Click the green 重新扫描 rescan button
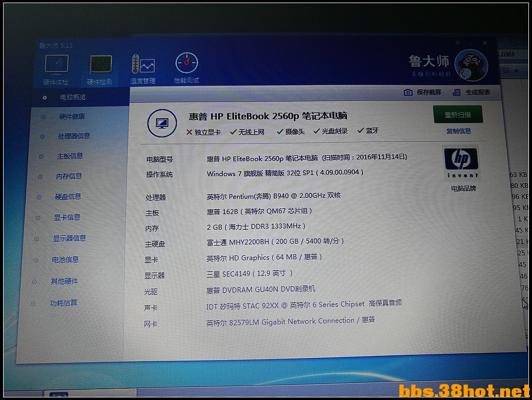532x400 pixels. (x=458, y=115)
